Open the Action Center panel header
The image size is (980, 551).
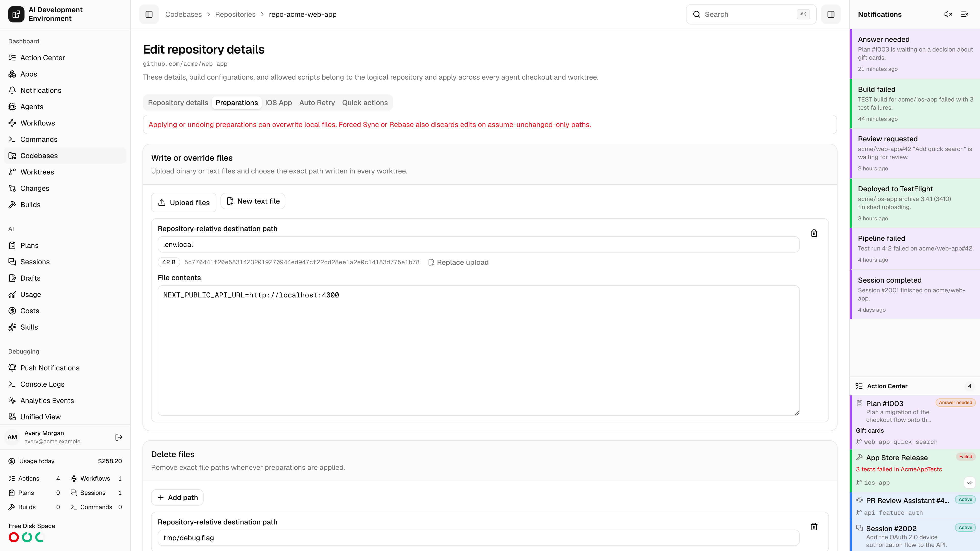(x=915, y=386)
